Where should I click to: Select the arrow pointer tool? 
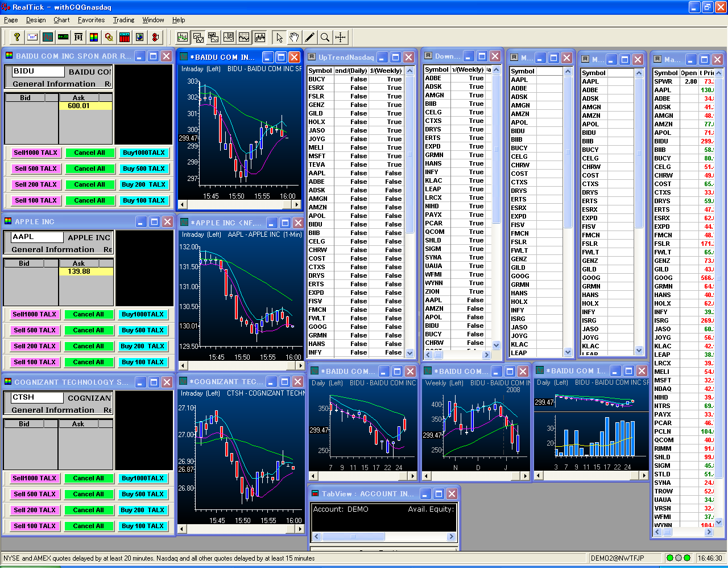(279, 37)
